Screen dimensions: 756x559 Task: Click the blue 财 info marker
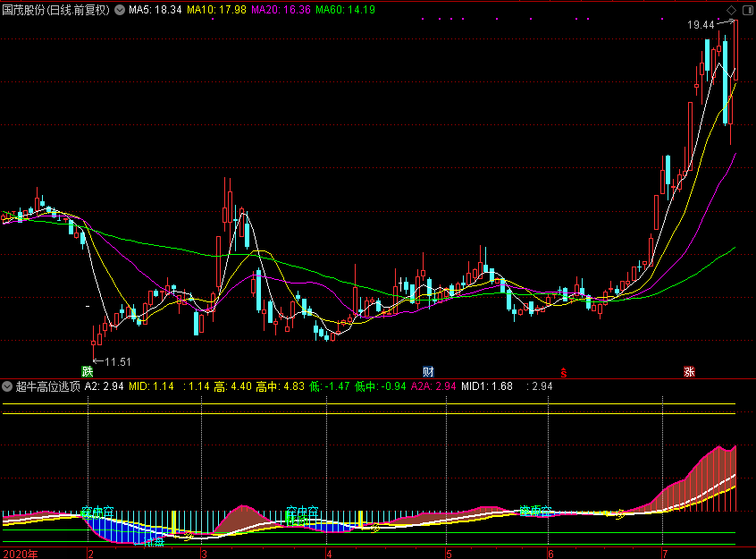click(428, 371)
